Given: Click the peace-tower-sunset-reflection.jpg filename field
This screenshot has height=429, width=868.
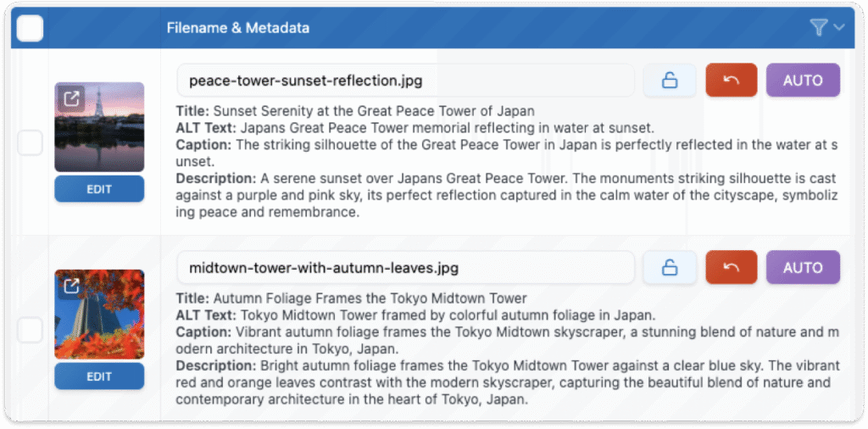Looking at the screenshot, I should (405, 81).
